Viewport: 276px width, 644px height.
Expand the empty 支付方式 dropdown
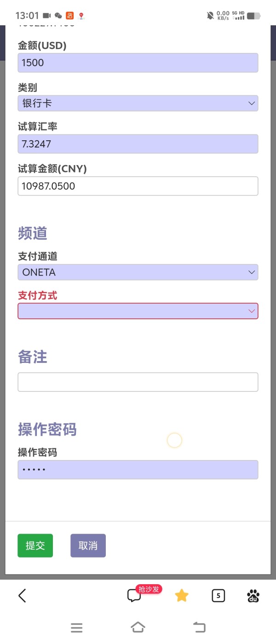pos(138,311)
